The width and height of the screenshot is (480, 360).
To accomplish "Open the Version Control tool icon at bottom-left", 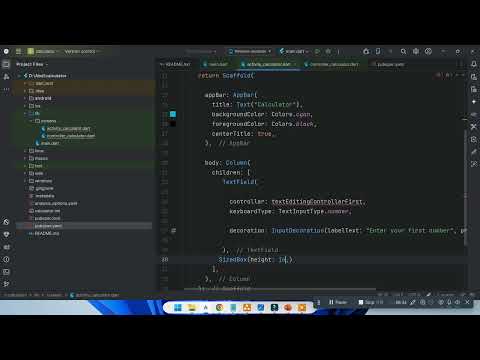I will (x=6, y=284).
